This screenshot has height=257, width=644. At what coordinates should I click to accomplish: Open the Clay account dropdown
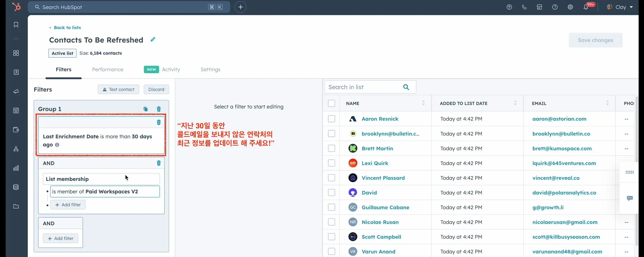coord(620,7)
